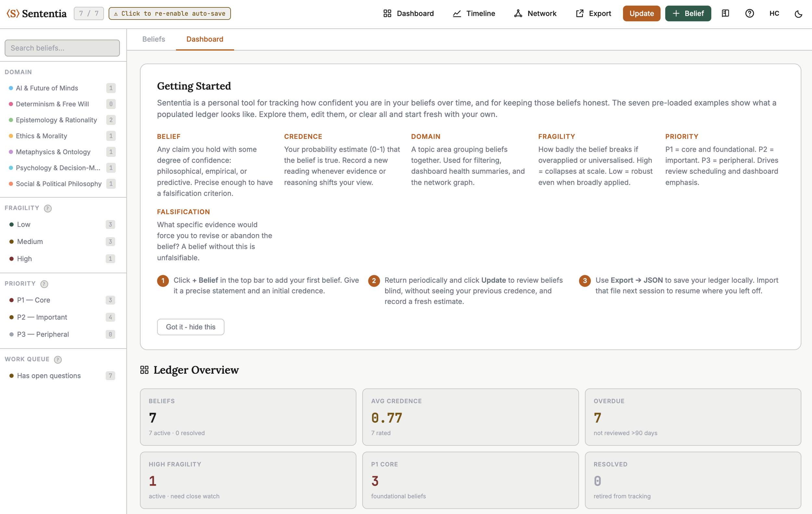Click Got it - hide this button

click(191, 327)
